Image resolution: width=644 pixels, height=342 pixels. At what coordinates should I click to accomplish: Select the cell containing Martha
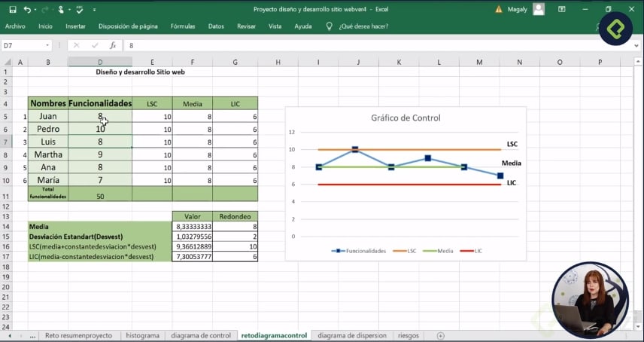click(48, 154)
